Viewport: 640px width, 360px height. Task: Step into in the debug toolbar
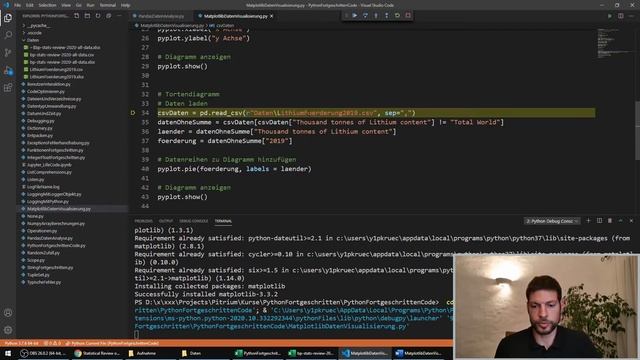(376, 16)
